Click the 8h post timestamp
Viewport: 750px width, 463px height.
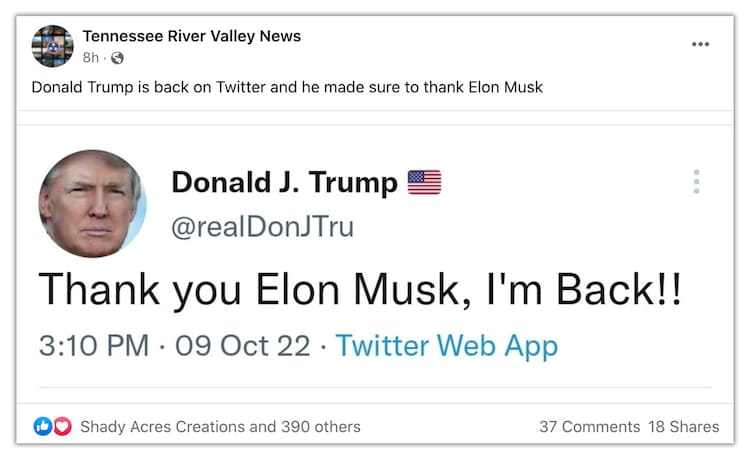pos(91,57)
